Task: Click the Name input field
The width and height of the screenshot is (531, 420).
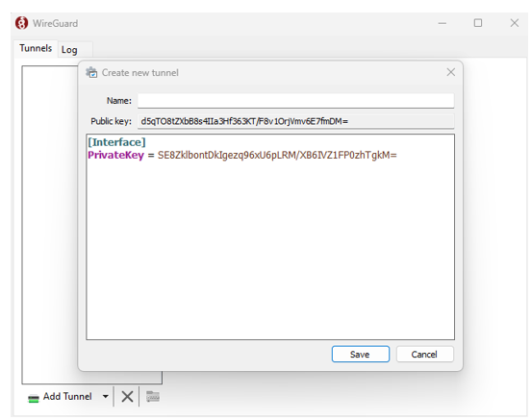Action: click(295, 101)
